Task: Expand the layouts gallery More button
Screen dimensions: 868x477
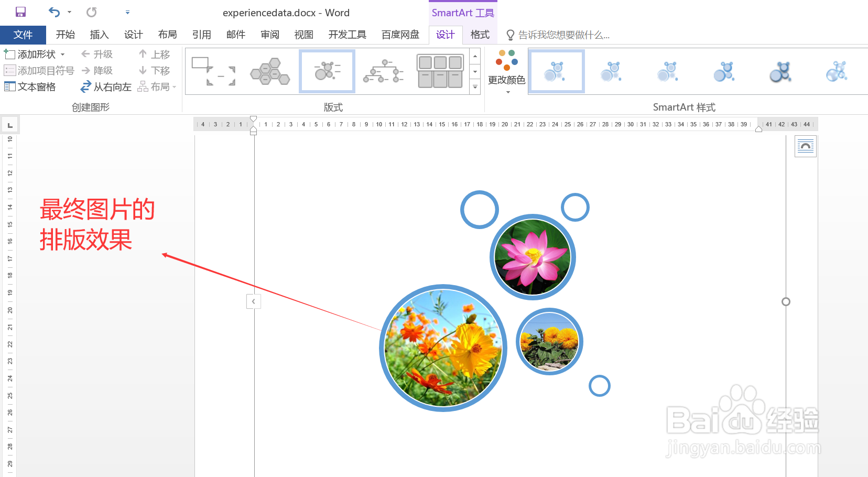Action: pyautogui.click(x=475, y=87)
